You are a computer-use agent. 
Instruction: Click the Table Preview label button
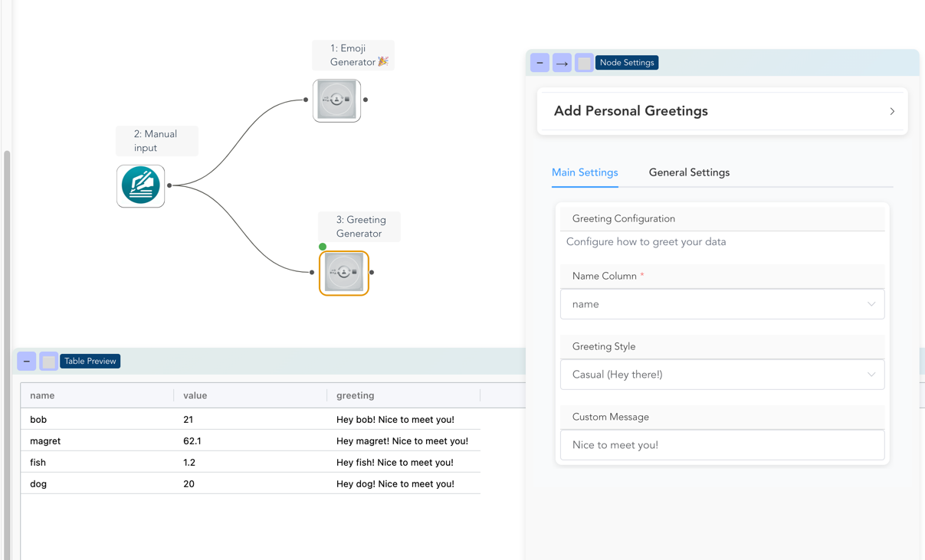90,361
